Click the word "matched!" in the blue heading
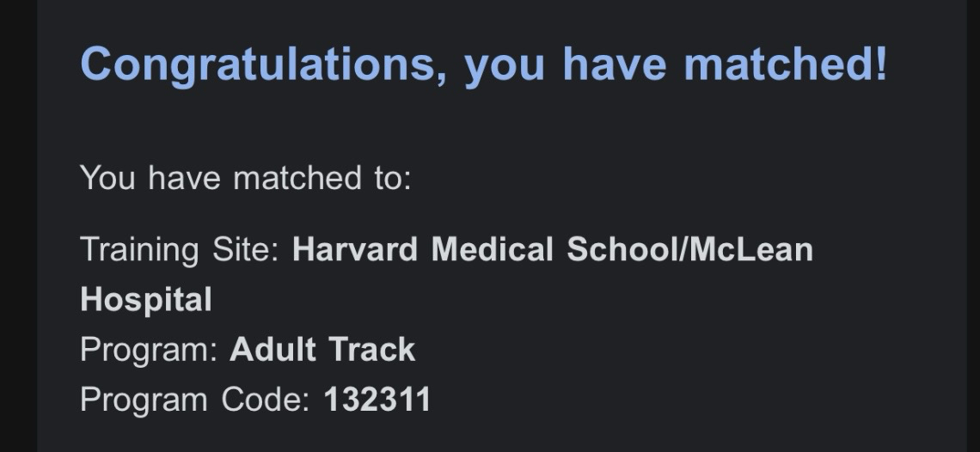980x452 pixels. pos(786,64)
